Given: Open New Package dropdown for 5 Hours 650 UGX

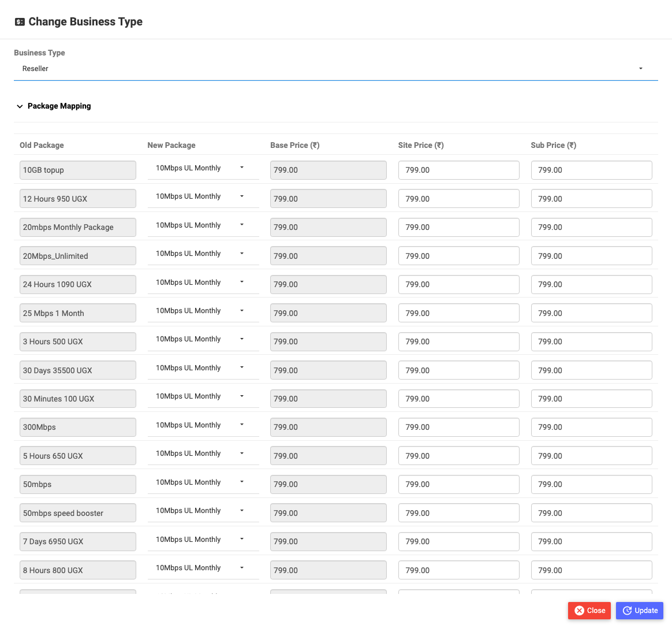Looking at the screenshot, I should tap(203, 454).
